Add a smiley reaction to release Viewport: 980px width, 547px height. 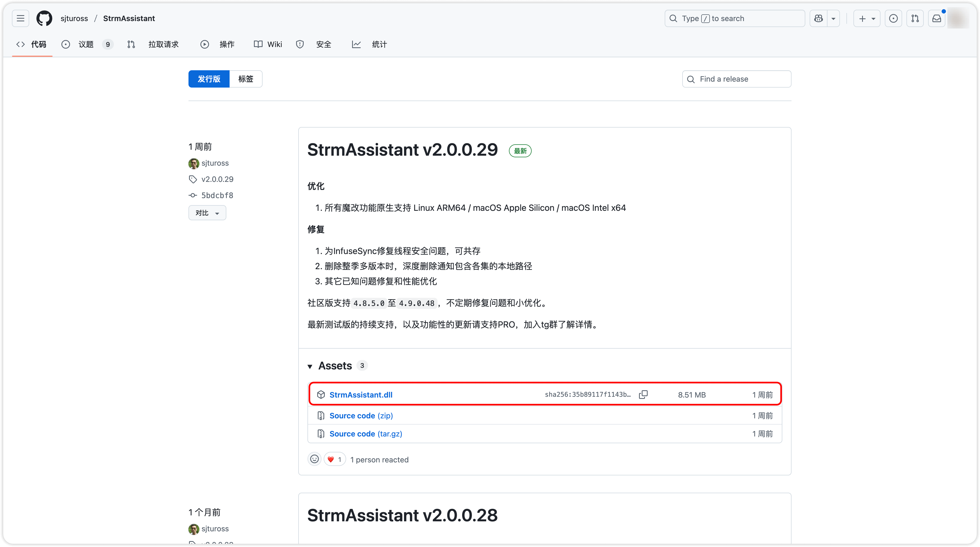pos(314,459)
